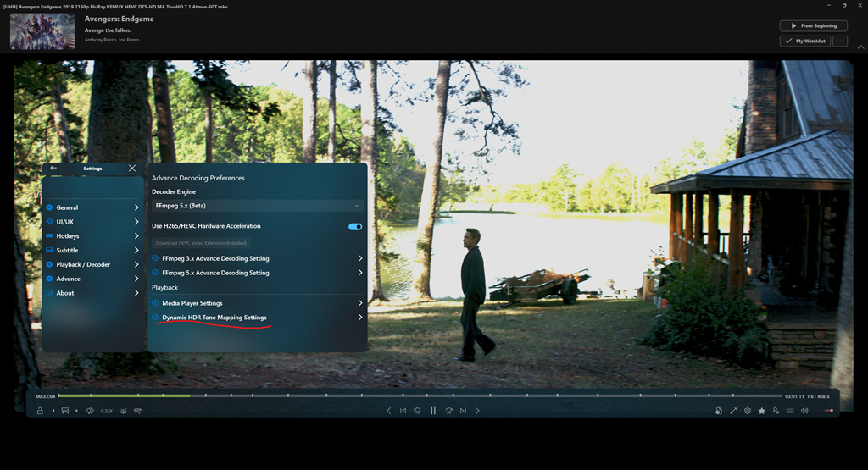The width and height of the screenshot is (868, 470).
Task: Lock the player controls with padlock icon
Action: coord(40,411)
